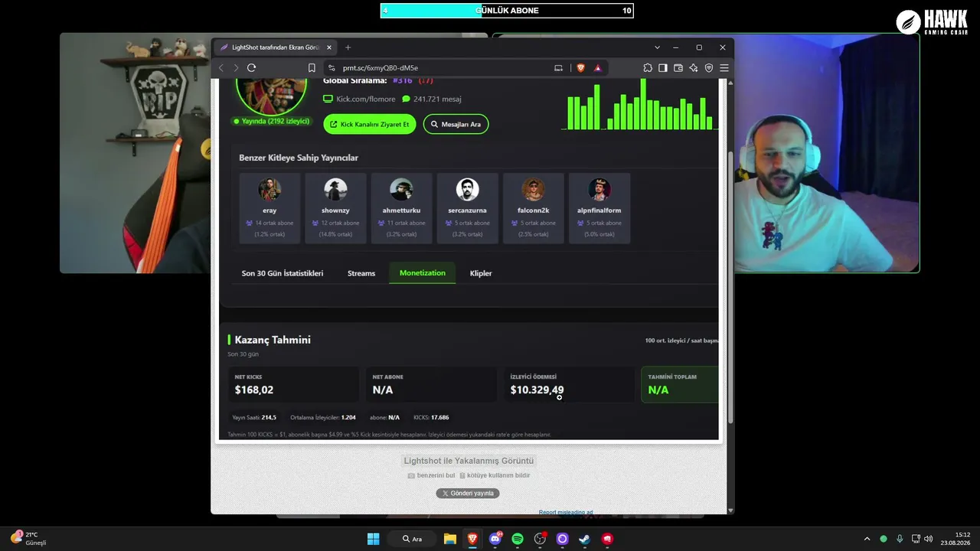Click the 241.721 mesaj count
The height and width of the screenshot is (551, 980).
pyautogui.click(x=432, y=99)
